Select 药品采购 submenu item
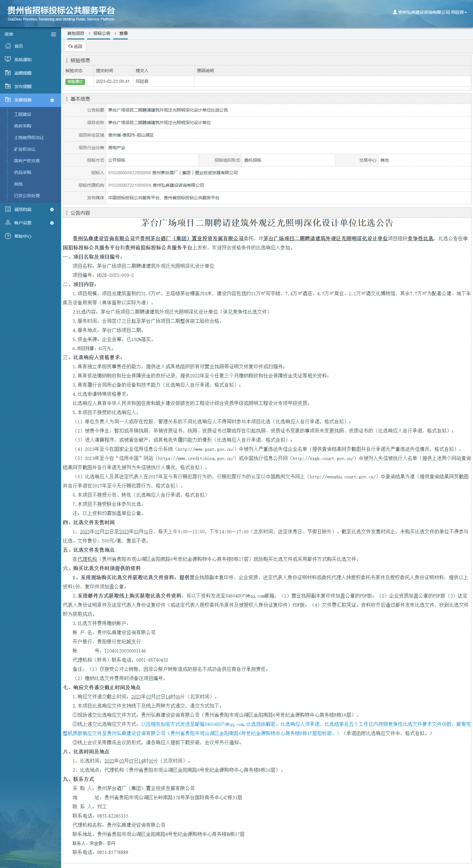 tap(22, 172)
